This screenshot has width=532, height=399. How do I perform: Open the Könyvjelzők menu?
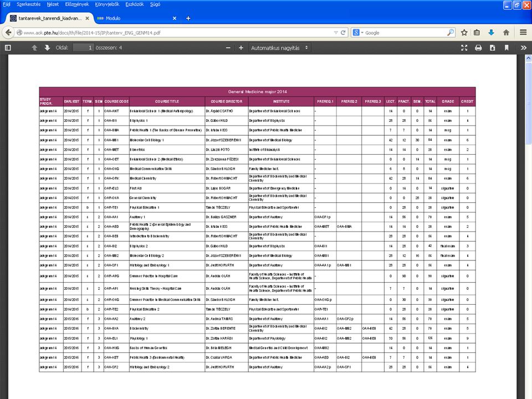107,4
